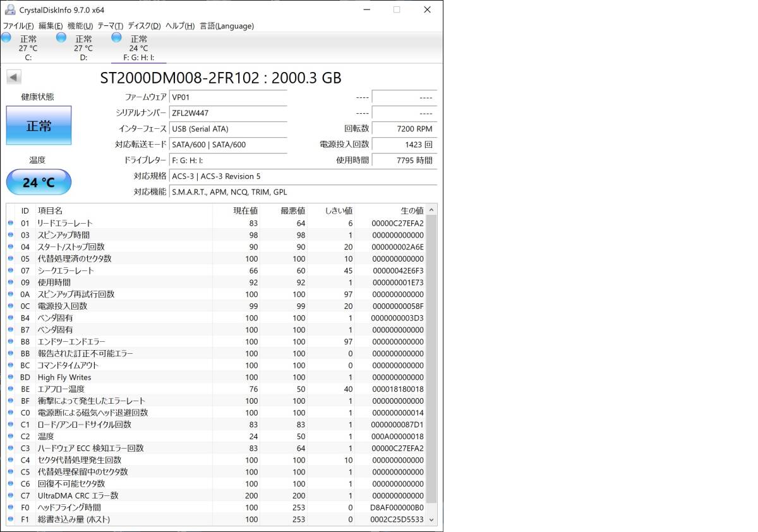Screen dimensions: 758x532
Task: Click status dot for エンドツーエンドエラー row
Action: tap(10, 342)
